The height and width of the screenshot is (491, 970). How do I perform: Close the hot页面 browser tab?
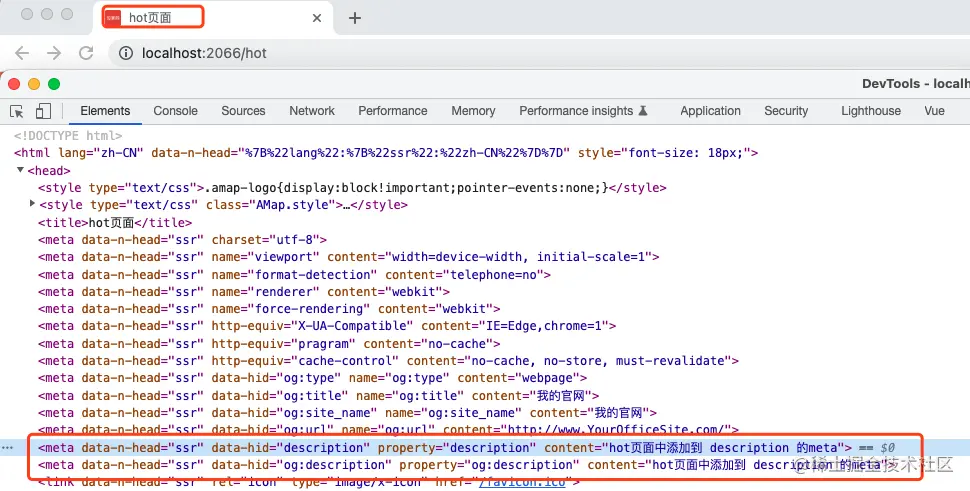pyautogui.click(x=317, y=18)
